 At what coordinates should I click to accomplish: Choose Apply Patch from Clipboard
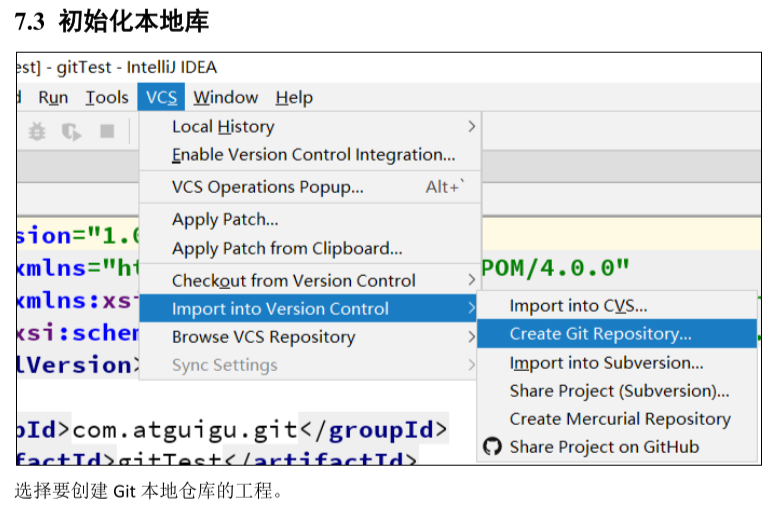point(310,248)
